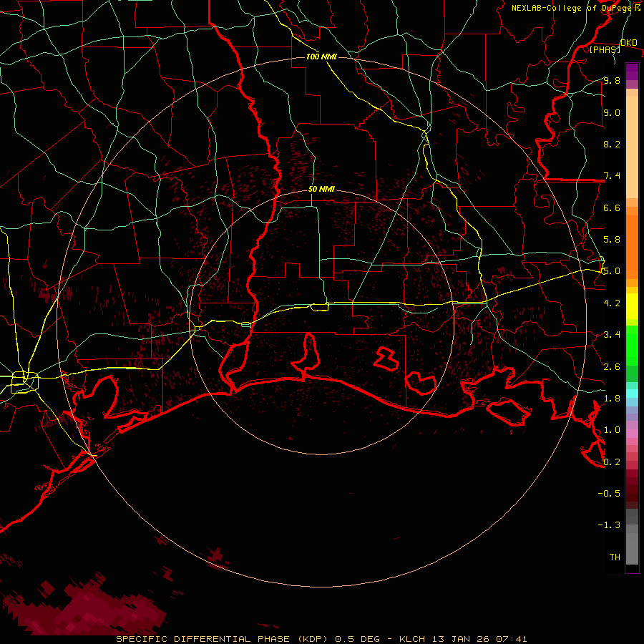This screenshot has height=644, width=644.
Task: Pick the orange band on the color bar
Action: tap(632, 248)
